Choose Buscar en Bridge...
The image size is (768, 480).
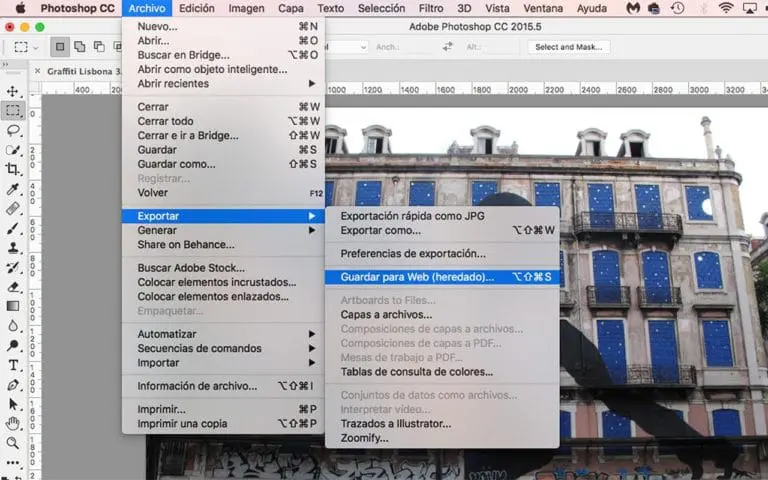click(223, 55)
